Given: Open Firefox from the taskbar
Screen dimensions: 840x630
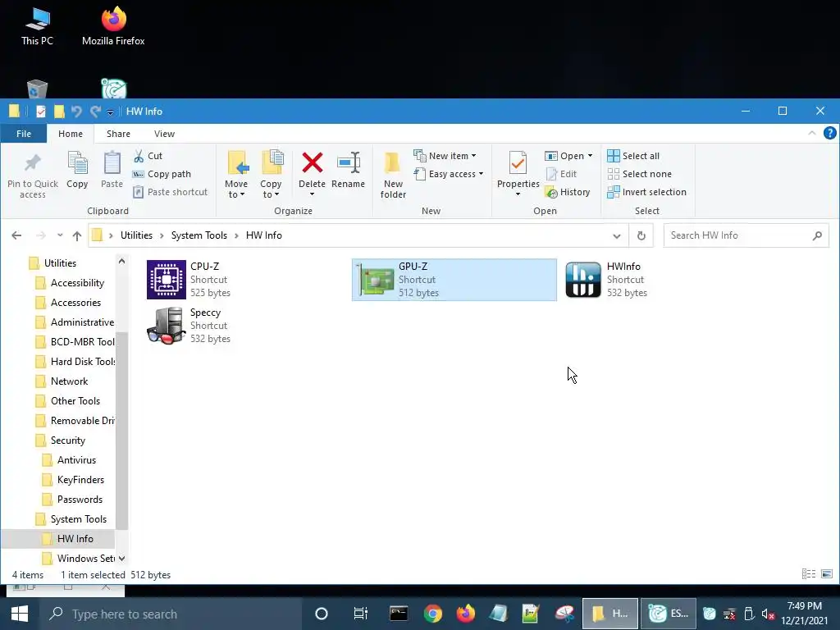Looking at the screenshot, I should (x=466, y=614).
